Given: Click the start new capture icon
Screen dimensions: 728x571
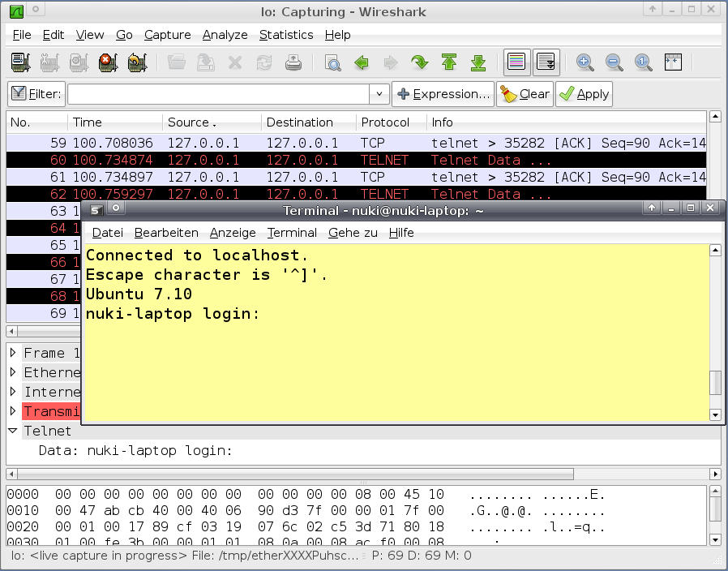Looking at the screenshot, I should click(79, 62).
